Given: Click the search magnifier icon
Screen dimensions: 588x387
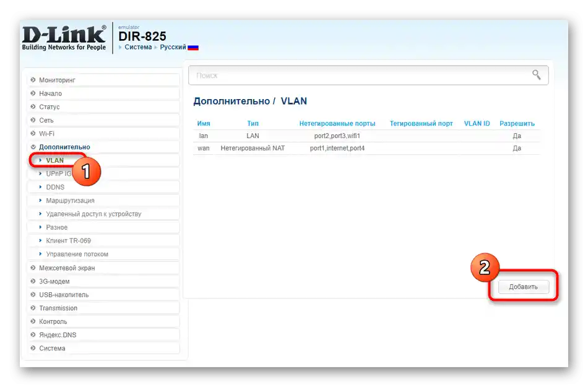Looking at the screenshot, I should [x=536, y=75].
